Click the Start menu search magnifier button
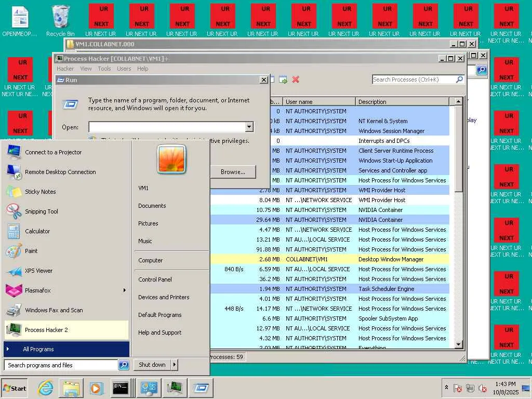532x399 pixels. click(x=124, y=365)
